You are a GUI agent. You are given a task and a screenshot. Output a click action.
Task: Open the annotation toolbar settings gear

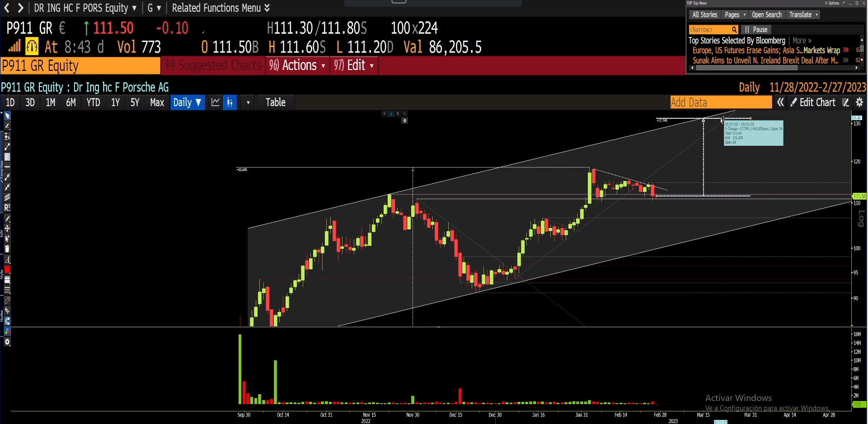click(7, 342)
